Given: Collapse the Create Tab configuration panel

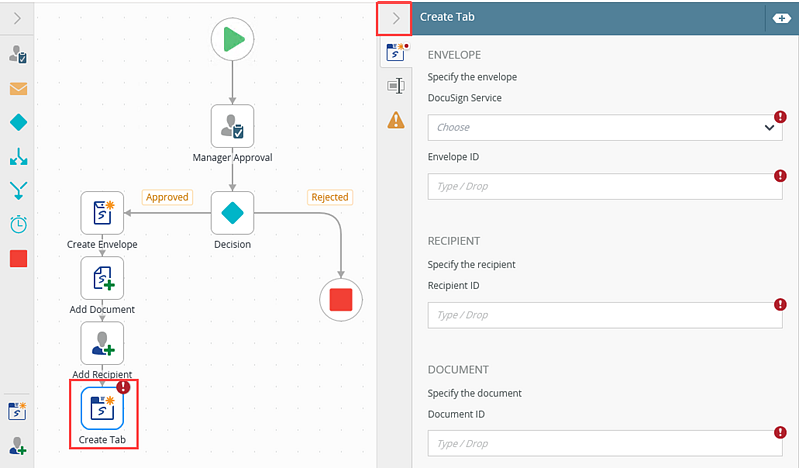Looking at the screenshot, I should (396, 17).
